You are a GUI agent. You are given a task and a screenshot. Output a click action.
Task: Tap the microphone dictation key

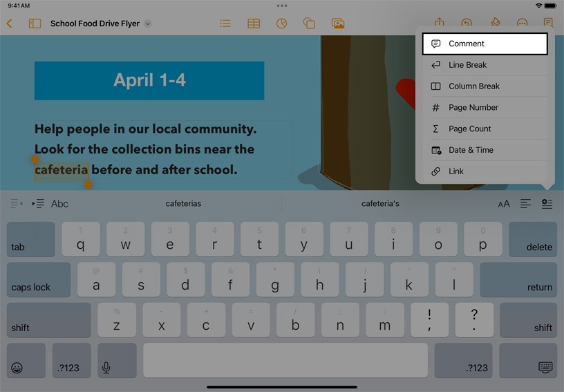(106, 360)
